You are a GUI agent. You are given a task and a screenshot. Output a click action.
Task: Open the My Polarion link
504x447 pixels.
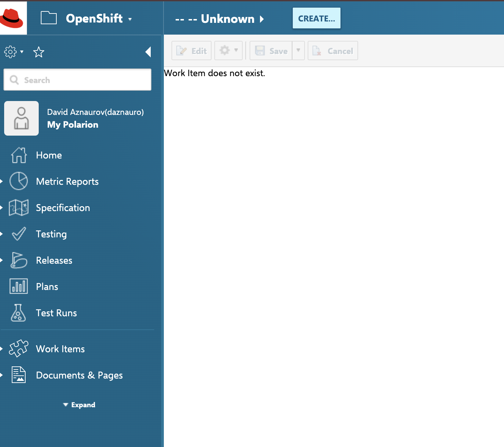pyautogui.click(x=73, y=125)
